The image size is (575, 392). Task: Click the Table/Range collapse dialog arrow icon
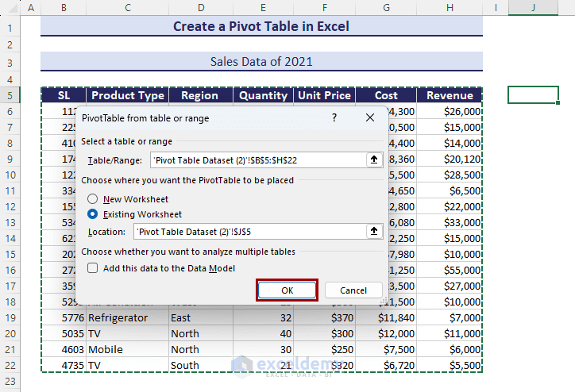click(x=374, y=159)
